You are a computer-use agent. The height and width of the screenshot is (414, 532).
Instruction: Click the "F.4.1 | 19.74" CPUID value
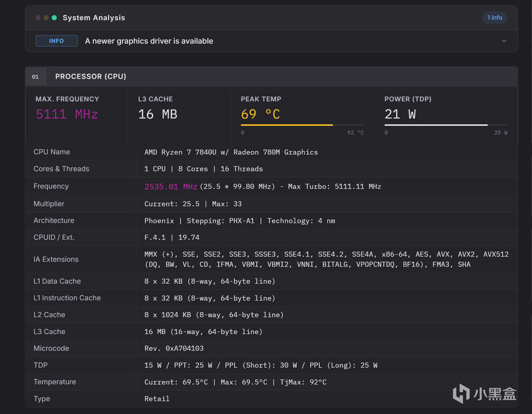pyautogui.click(x=172, y=238)
